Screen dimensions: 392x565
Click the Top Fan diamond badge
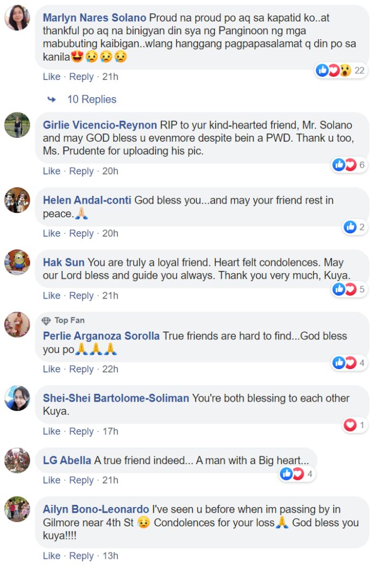click(46, 321)
